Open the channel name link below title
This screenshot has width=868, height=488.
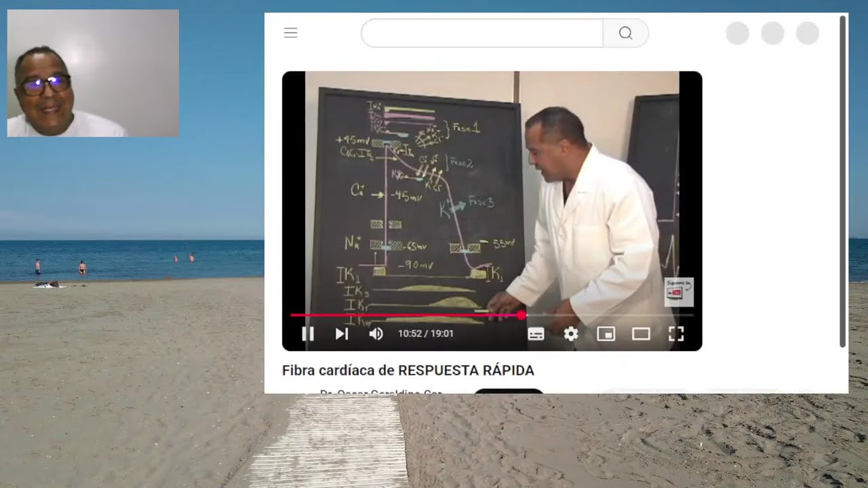pyautogui.click(x=380, y=392)
